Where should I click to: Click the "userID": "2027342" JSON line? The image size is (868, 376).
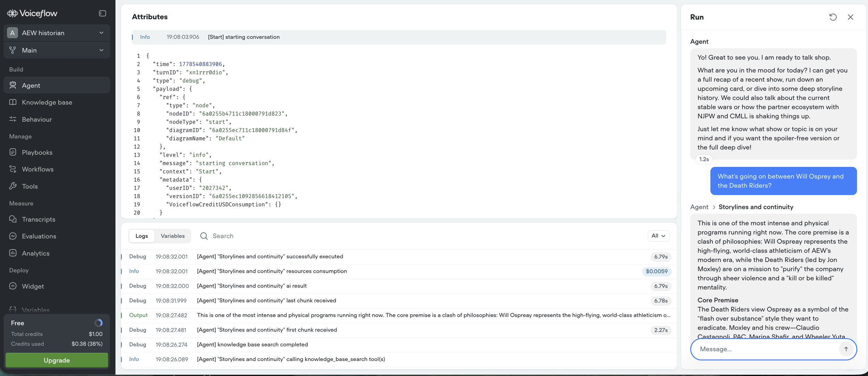tap(198, 188)
